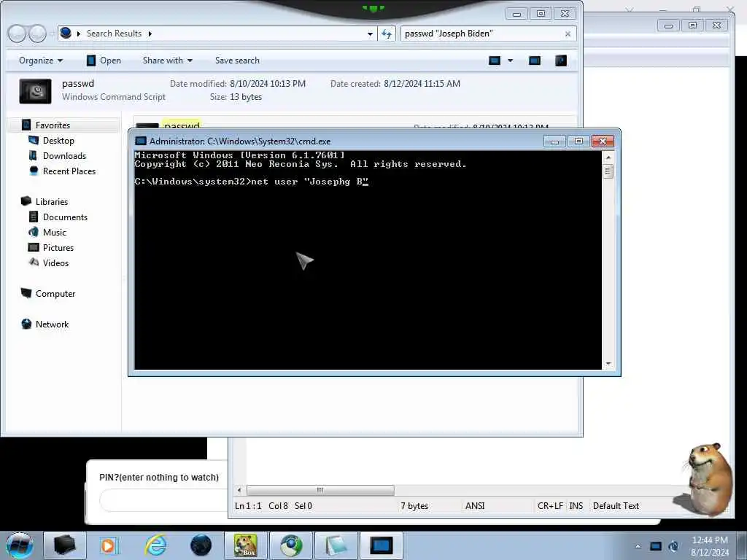Screen dimensions: 747x560
Task: Click the breadcrumb arrow after Search Results
Action: pyautogui.click(x=150, y=34)
